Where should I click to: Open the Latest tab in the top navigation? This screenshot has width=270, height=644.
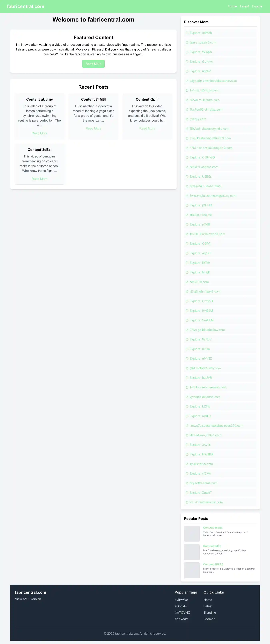(244, 6)
